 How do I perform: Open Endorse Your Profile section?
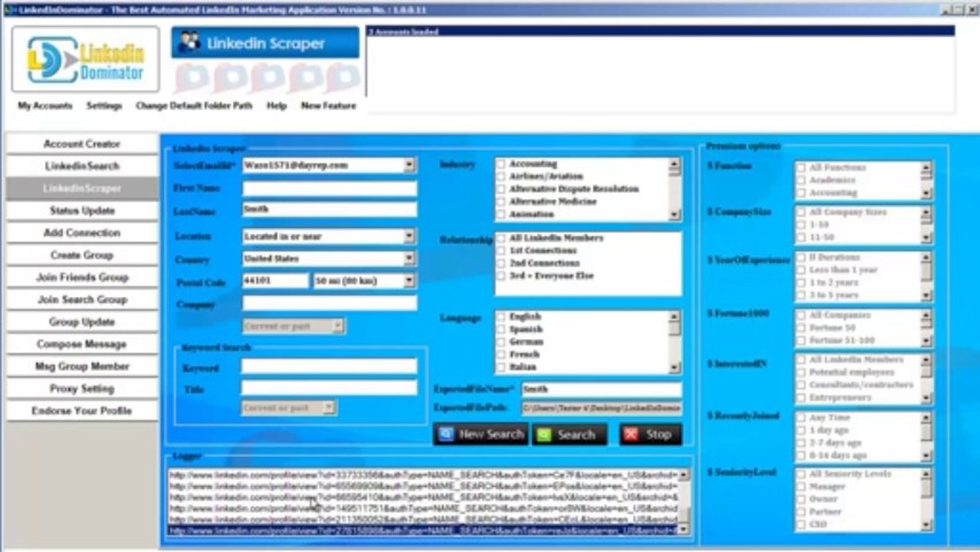click(x=82, y=411)
